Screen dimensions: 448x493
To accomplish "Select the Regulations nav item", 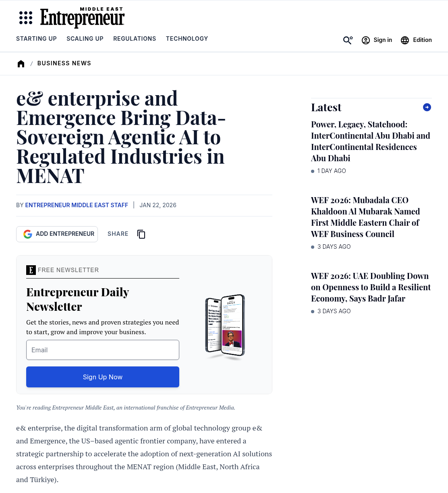I will (135, 39).
